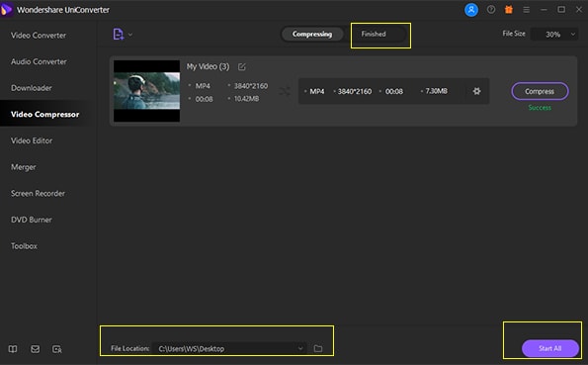
Task: Click the help question mark icon
Action: [491, 10]
